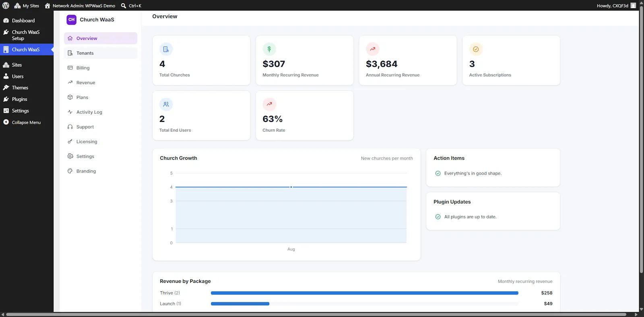Image resolution: width=644 pixels, height=317 pixels.
Task: Click the Tenants building icon
Action: 70,53
